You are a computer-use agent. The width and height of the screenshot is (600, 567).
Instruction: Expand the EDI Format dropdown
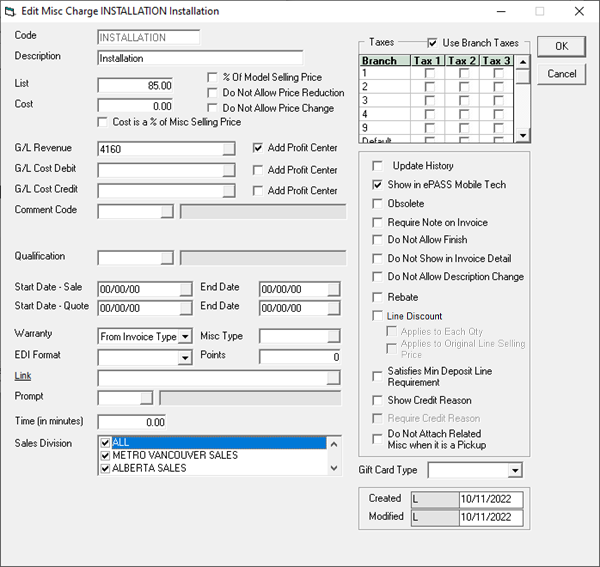click(185, 357)
